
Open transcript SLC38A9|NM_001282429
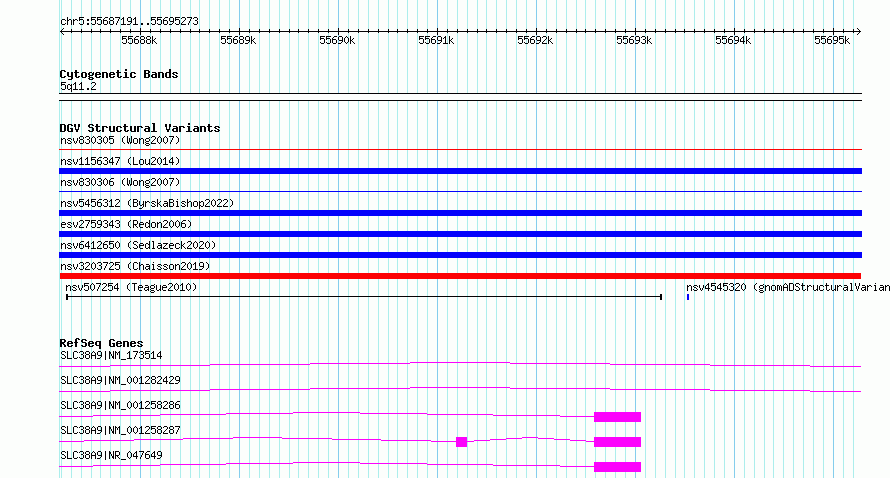pyautogui.click(x=120, y=380)
